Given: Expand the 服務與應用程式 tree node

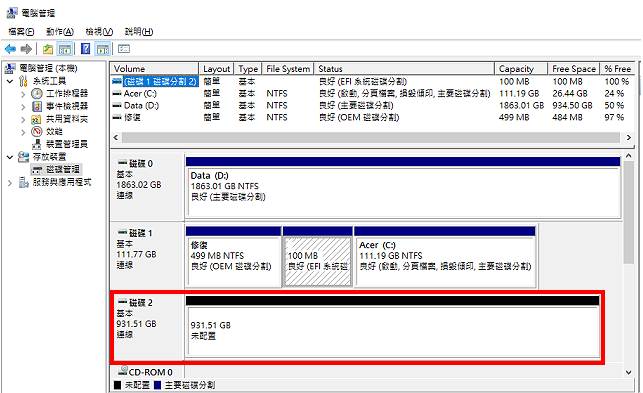Looking at the screenshot, I should pos(10,183).
